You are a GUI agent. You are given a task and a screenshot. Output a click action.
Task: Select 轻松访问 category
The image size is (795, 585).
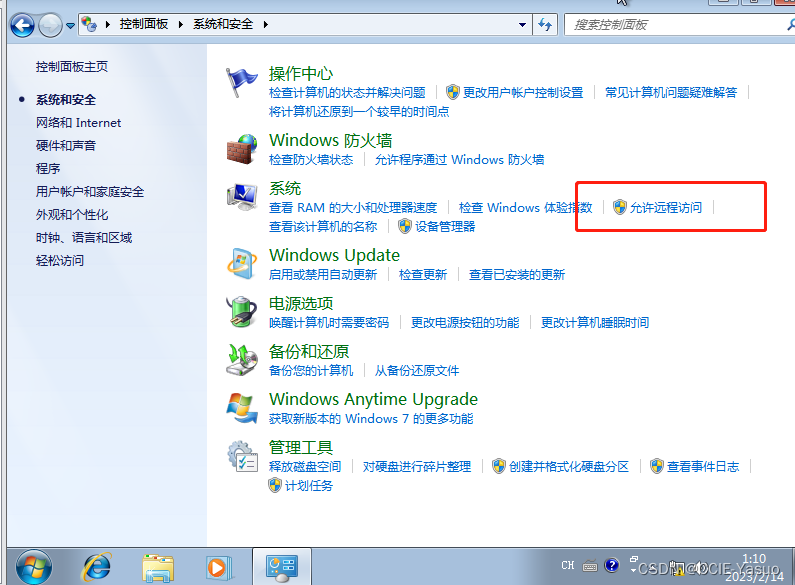(x=59, y=261)
